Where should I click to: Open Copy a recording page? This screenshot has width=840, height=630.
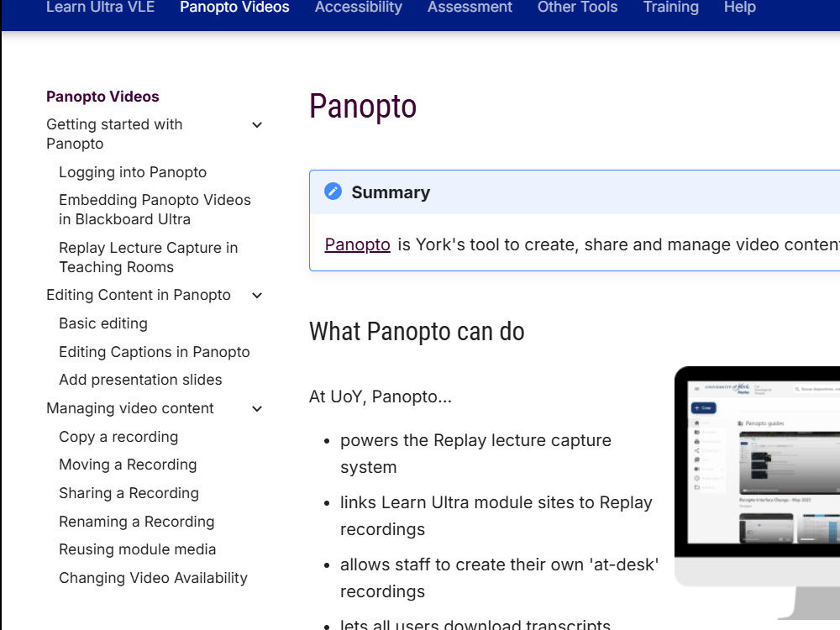pyautogui.click(x=118, y=437)
